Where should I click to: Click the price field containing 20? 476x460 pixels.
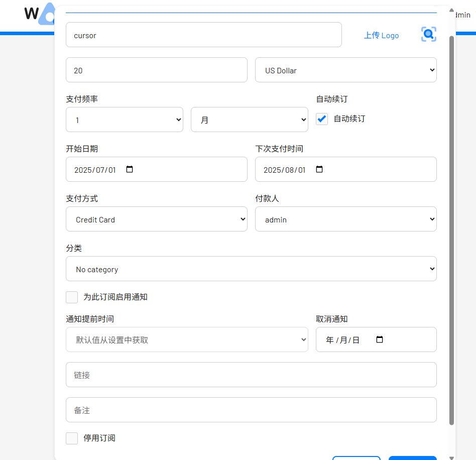(157, 70)
